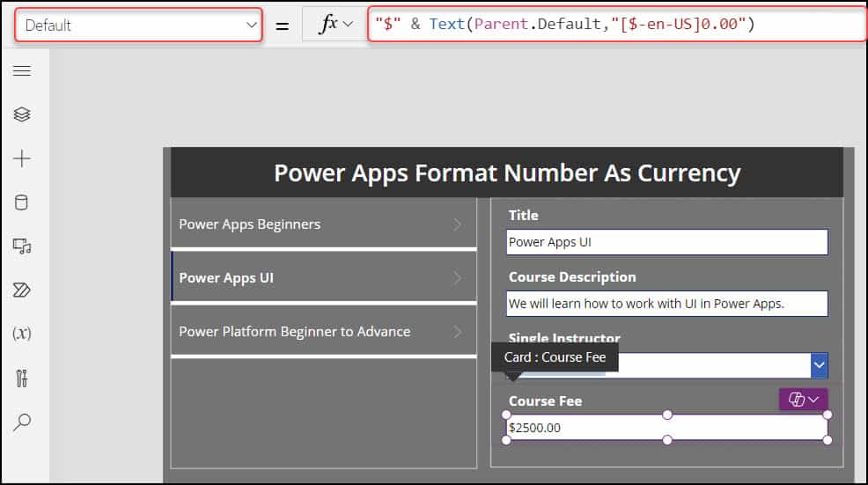Click the purple Copilot button on Course Fee card

(803, 400)
